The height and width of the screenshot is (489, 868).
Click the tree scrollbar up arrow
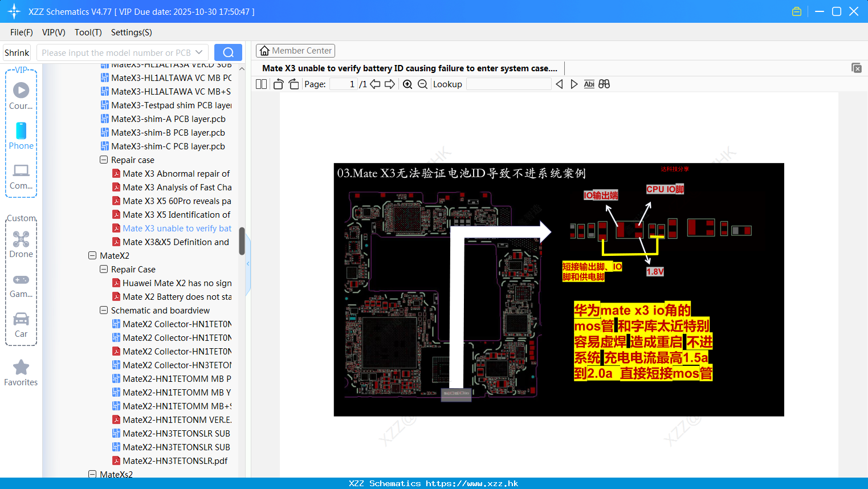242,68
